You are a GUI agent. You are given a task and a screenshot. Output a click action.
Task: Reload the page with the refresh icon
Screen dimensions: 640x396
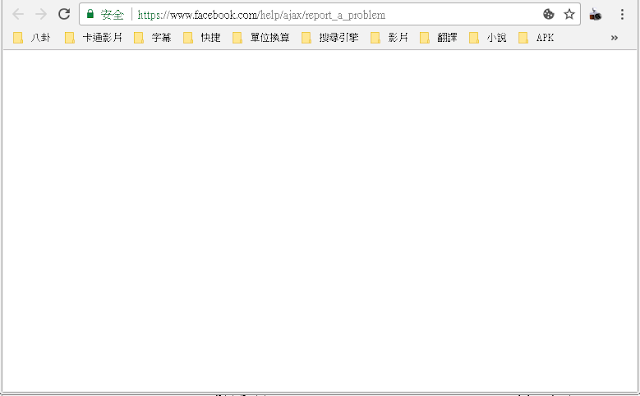64,14
